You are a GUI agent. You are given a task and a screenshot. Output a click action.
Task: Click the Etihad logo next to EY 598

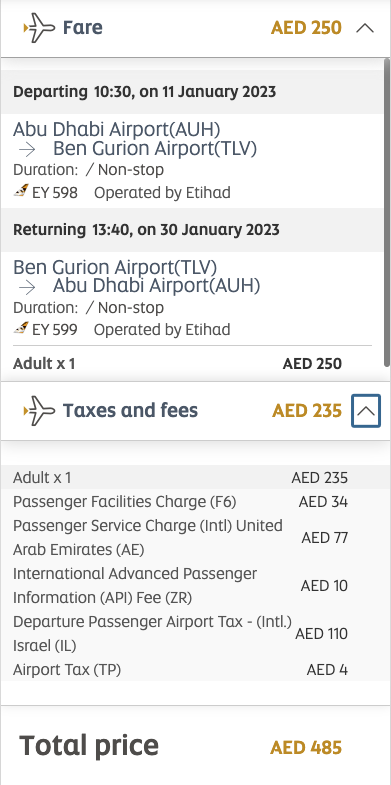tap(21, 191)
